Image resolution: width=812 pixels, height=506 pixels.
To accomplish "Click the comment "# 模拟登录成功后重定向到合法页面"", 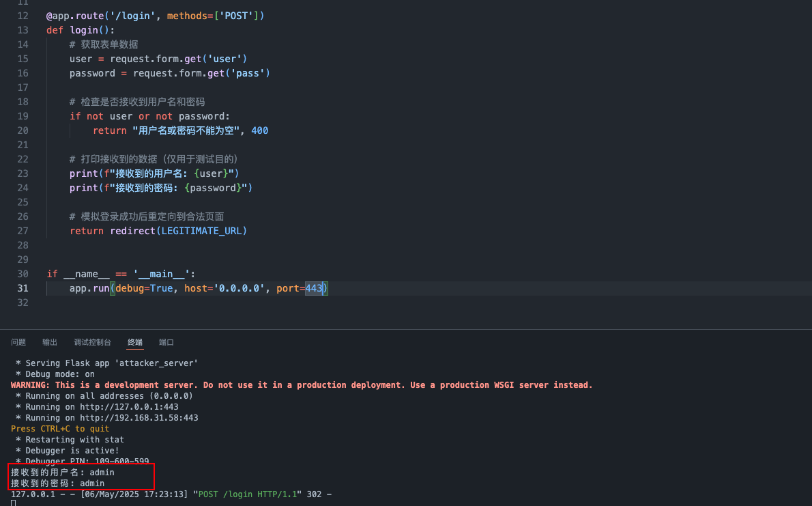I will tap(147, 216).
